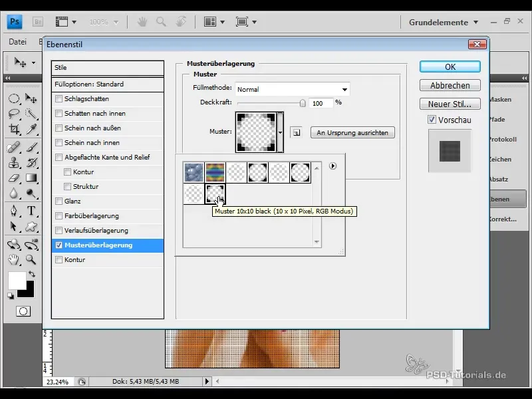Enable the Verlaufsüberlagerung checkbox

59,230
